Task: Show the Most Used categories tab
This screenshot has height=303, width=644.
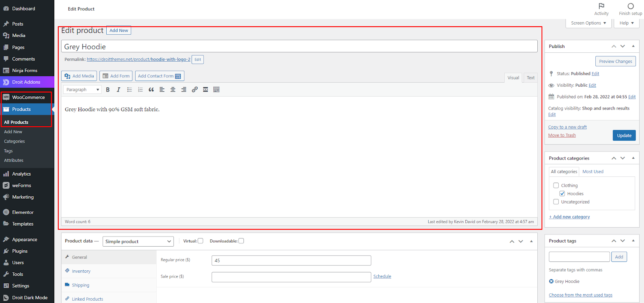Action: 593,172
